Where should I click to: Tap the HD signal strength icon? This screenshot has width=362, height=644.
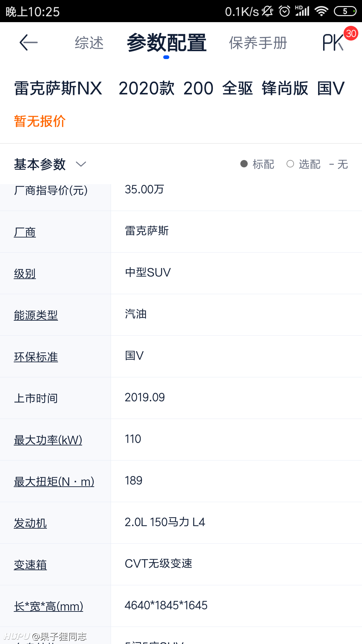tap(302, 11)
